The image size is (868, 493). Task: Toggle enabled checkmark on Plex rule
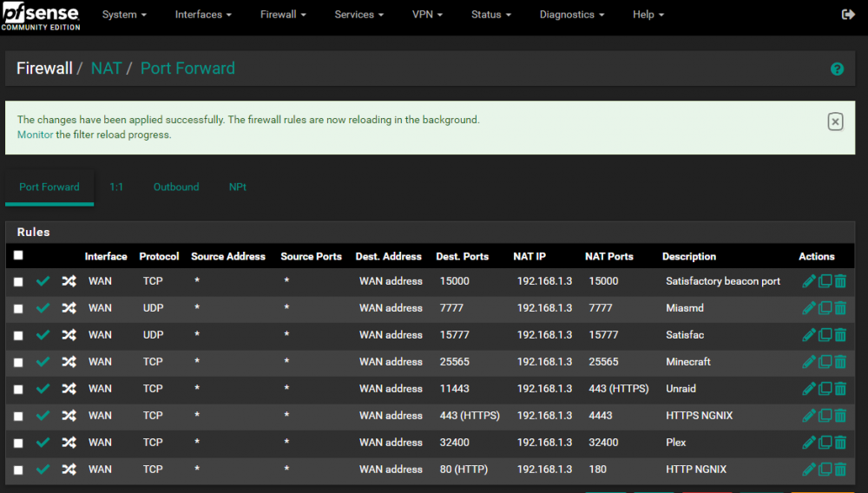(x=43, y=443)
